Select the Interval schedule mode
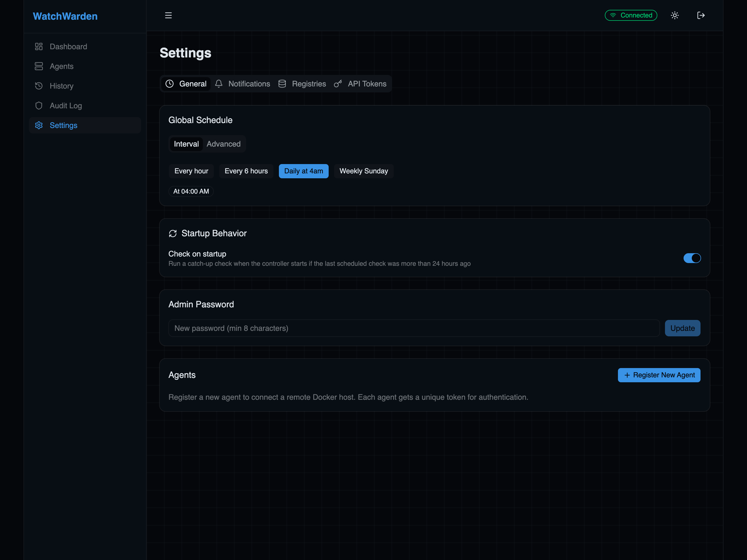The width and height of the screenshot is (747, 560). click(x=186, y=144)
